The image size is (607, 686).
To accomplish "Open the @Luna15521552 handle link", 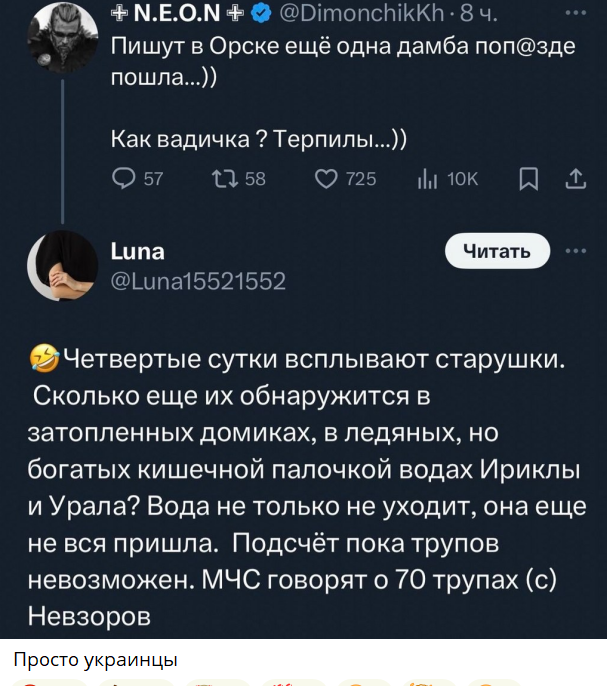I will coord(197,281).
